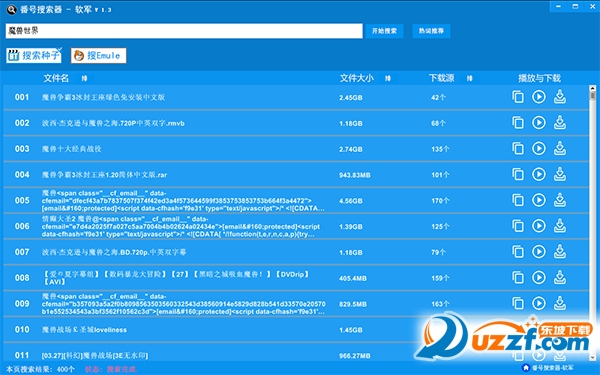Focus the search keyword input field
Screen dimensions: 600x375
point(184,31)
